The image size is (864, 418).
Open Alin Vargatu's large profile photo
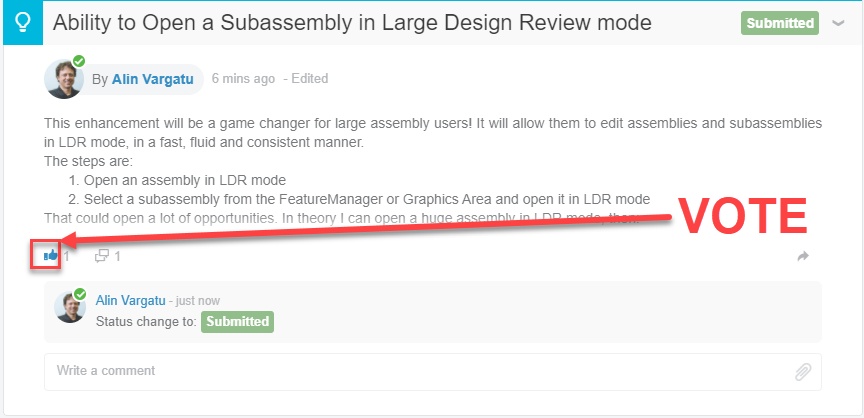click(x=64, y=79)
